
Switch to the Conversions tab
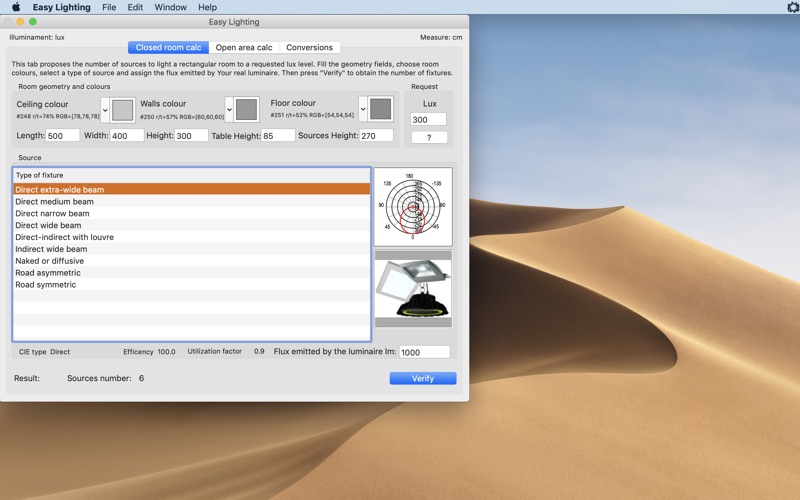click(309, 47)
